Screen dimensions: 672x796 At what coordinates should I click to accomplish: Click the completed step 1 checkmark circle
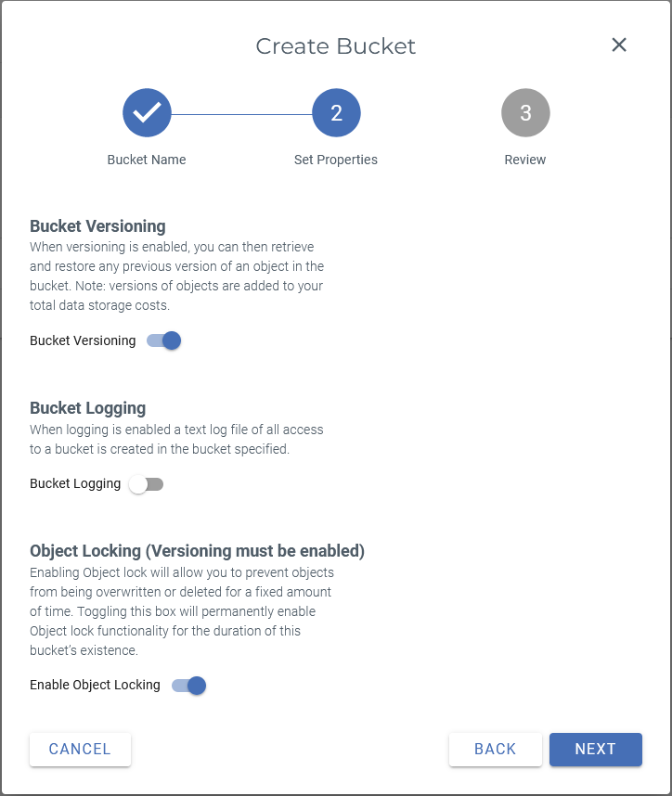pyautogui.click(x=147, y=113)
